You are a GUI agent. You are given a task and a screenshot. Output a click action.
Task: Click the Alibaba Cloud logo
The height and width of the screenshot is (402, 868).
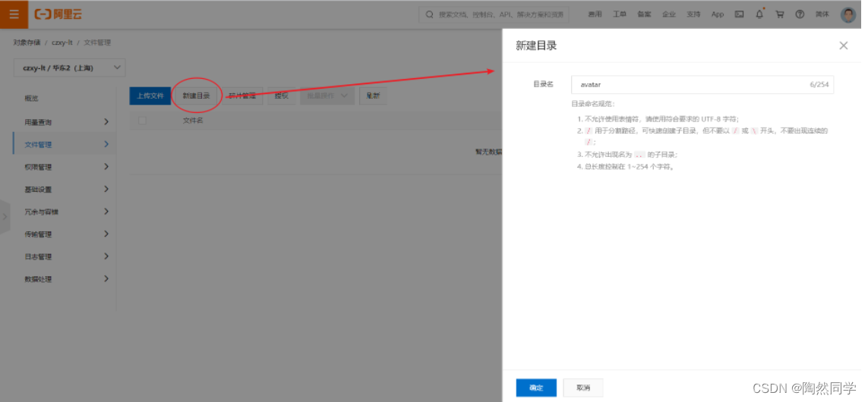(58, 14)
